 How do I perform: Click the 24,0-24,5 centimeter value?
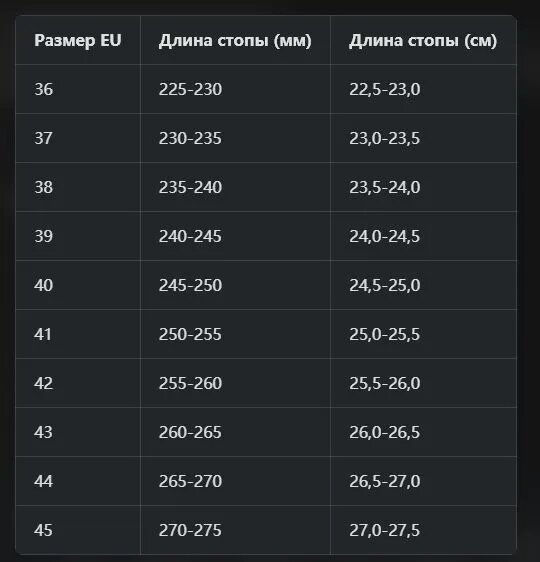[x=384, y=236]
